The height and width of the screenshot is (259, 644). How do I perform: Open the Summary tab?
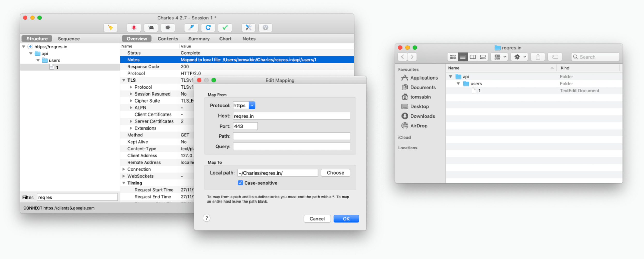(x=199, y=39)
